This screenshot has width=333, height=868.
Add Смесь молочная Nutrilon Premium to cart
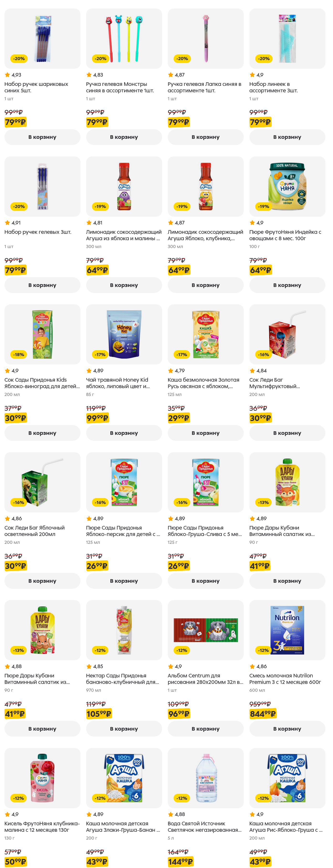point(287,729)
